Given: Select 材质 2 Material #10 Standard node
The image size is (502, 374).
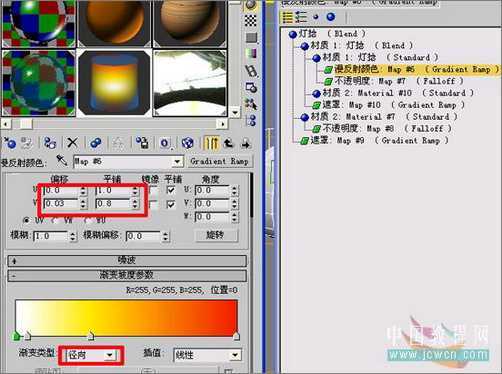Looking at the screenshot, I should click(393, 93).
